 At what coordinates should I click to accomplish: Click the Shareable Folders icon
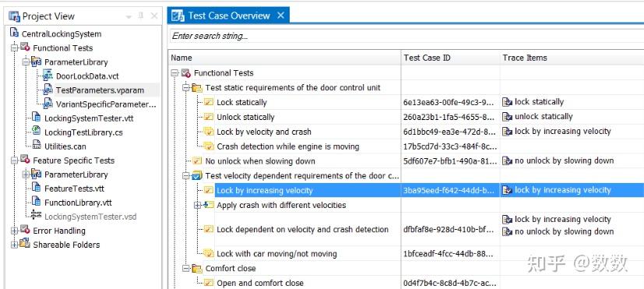tap(25, 244)
